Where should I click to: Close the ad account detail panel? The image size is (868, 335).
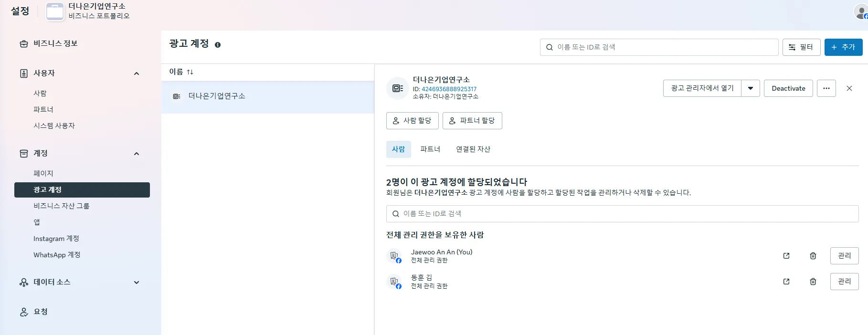pyautogui.click(x=849, y=88)
